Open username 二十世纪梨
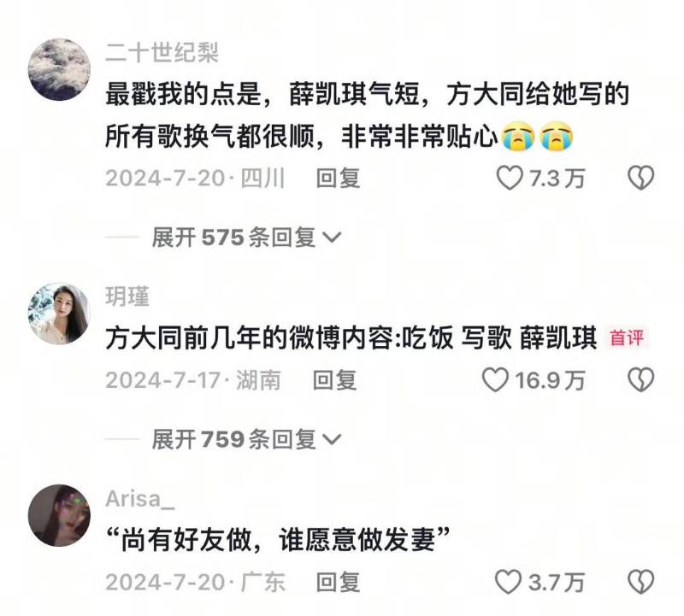684x616 pixels. (162, 53)
